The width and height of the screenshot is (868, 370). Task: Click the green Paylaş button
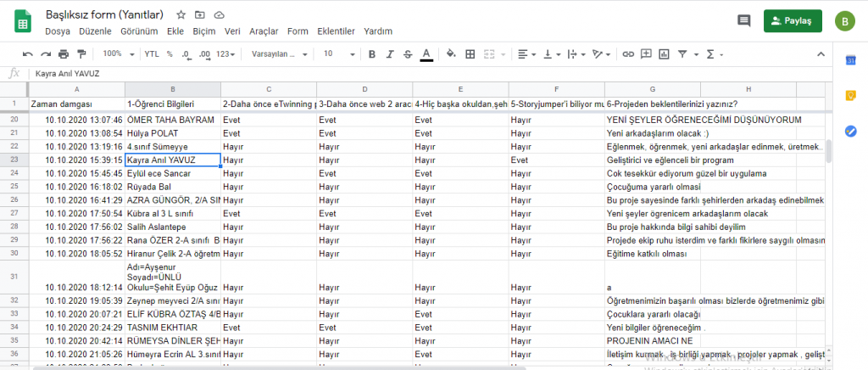coord(792,20)
